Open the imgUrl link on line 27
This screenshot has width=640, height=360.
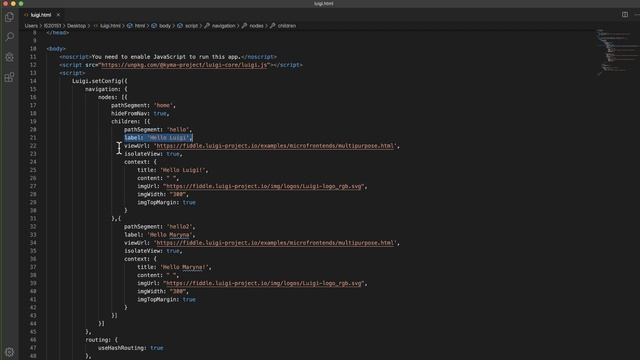tap(264, 186)
